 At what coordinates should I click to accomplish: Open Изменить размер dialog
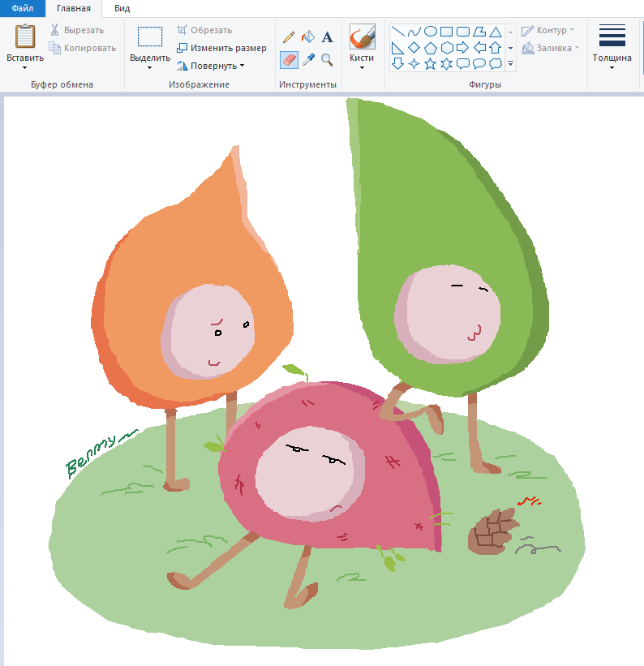point(221,48)
